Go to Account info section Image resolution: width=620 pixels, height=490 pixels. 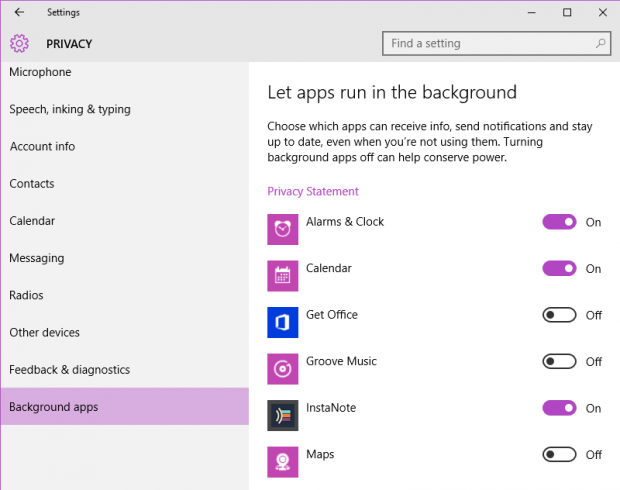pyautogui.click(x=125, y=146)
